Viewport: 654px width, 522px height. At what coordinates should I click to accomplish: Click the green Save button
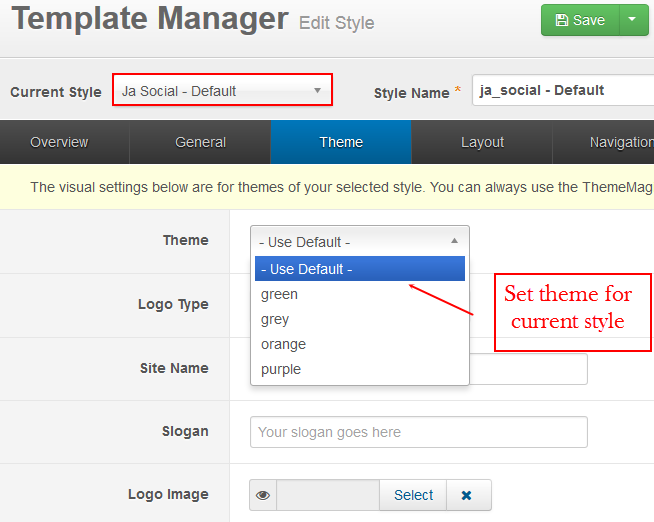(x=580, y=20)
